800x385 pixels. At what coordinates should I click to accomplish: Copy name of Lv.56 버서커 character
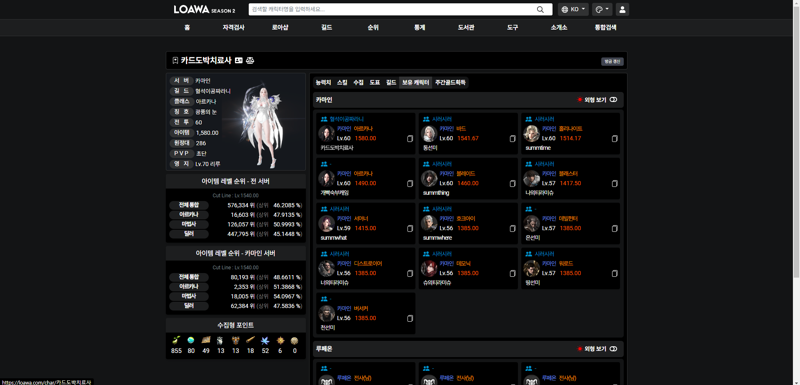(410, 318)
